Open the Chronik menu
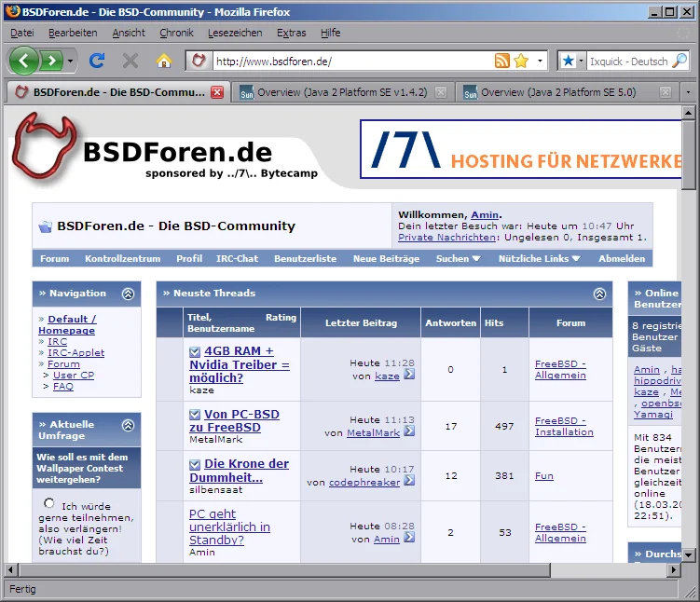Image resolution: width=700 pixels, height=602 pixels. pos(177,33)
